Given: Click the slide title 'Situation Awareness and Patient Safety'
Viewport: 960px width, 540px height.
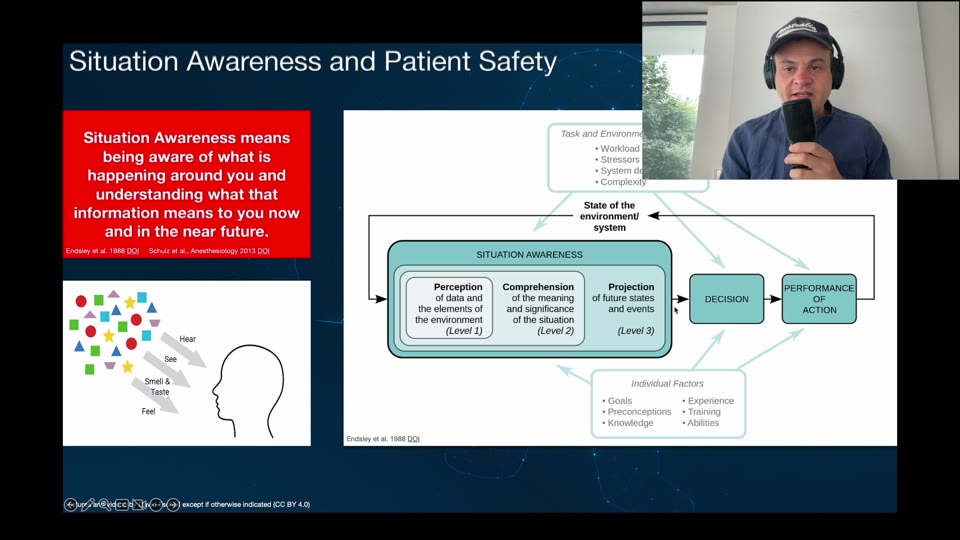Looking at the screenshot, I should 313,61.
